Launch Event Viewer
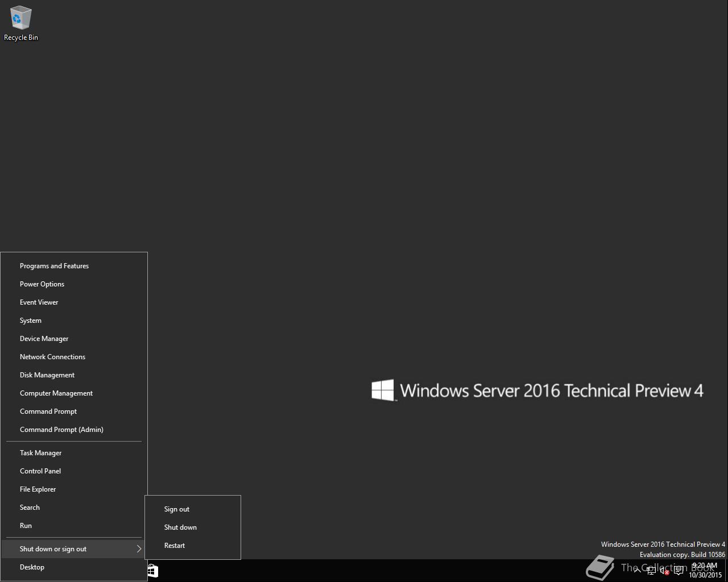 [x=74, y=302]
